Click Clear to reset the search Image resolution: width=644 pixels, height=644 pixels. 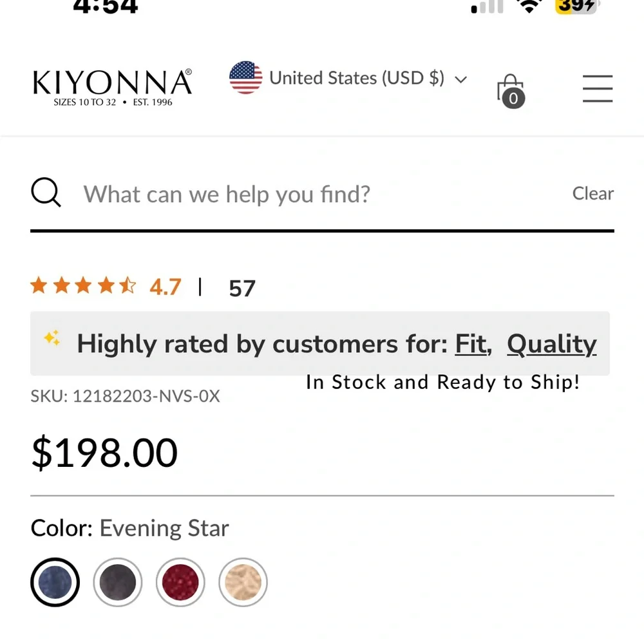pyautogui.click(x=592, y=193)
